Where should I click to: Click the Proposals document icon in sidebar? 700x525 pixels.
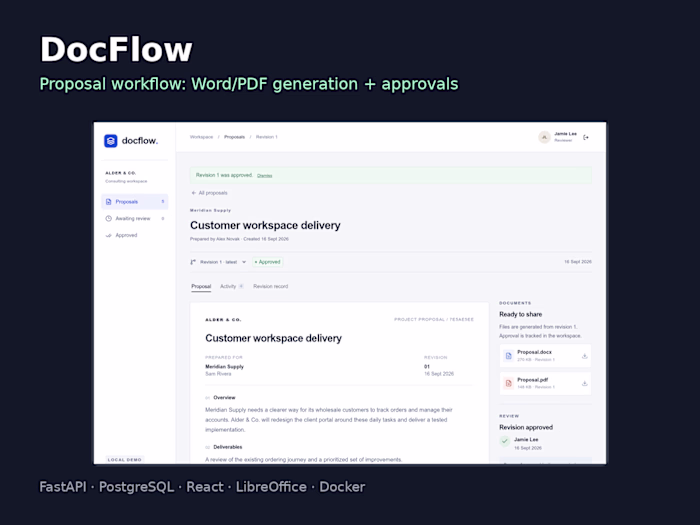pos(108,202)
